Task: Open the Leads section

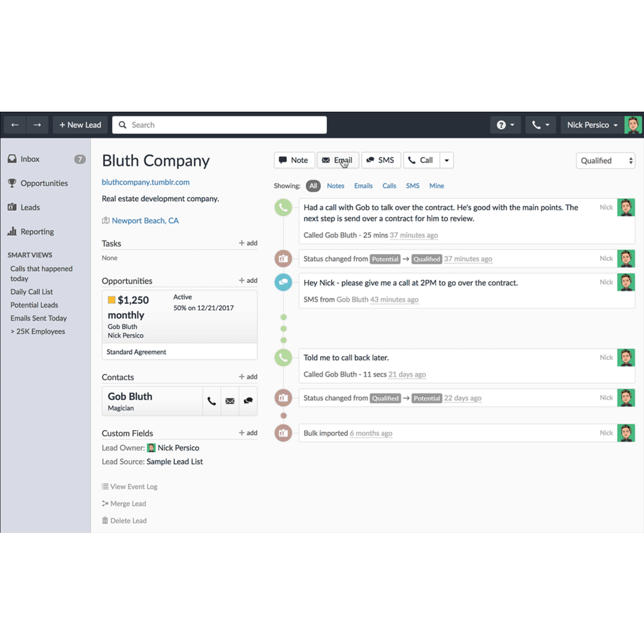Action: (x=31, y=207)
